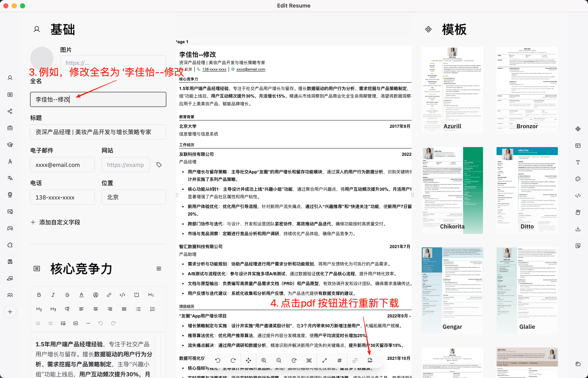
Task: Insert image in the summary editor
Action: click(63, 323)
